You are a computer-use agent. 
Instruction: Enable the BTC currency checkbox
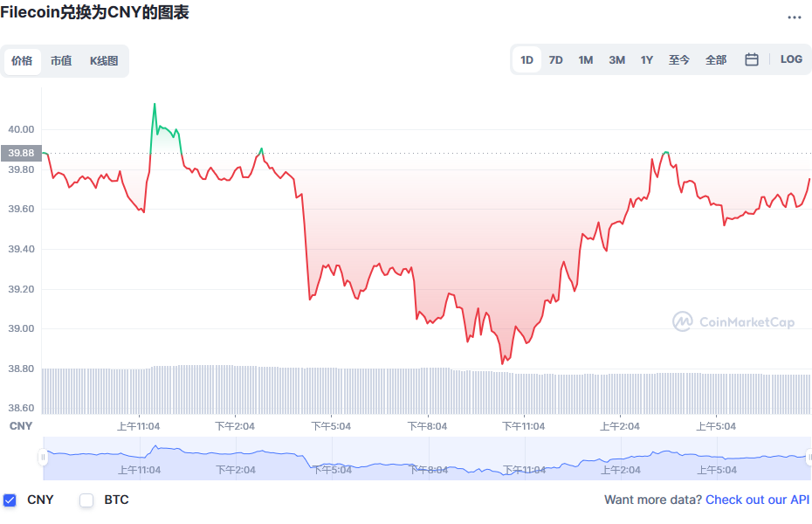pos(86,500)
